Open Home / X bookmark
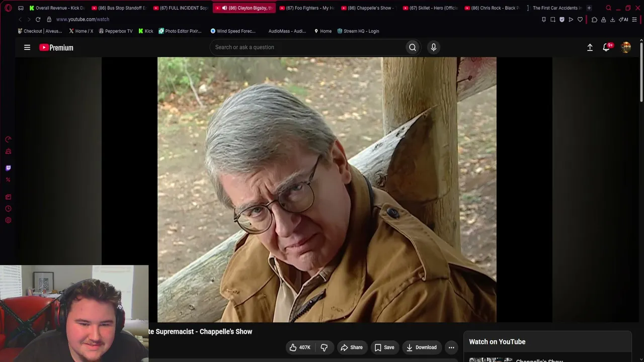Screen dimensions: 644x362 click(80, 31)
